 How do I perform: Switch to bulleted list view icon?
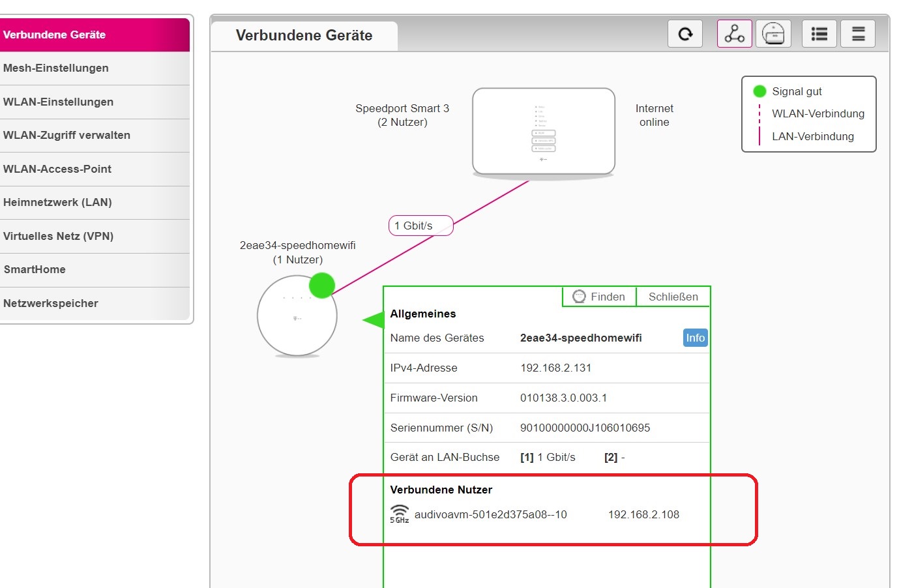[819, 34]
